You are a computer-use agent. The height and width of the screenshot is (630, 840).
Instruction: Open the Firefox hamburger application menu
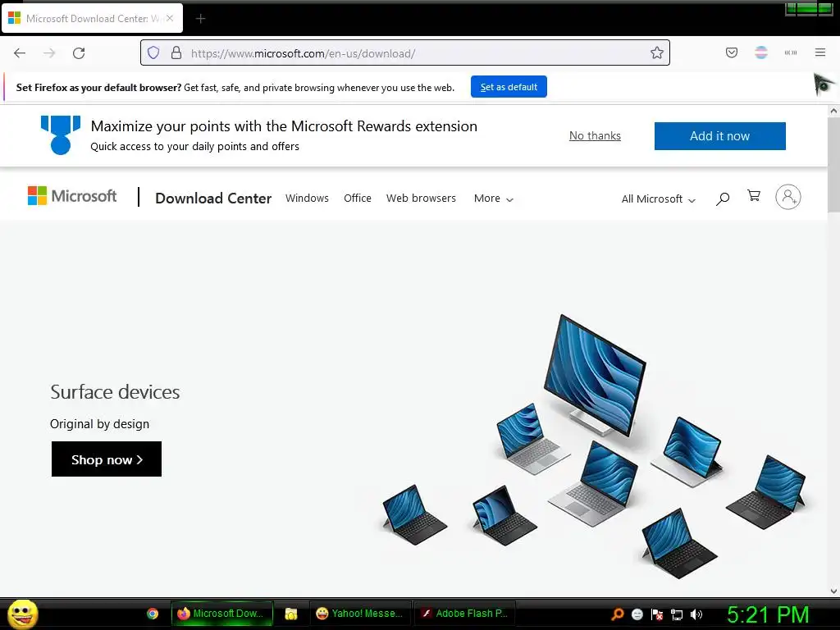tap(820, 52)
